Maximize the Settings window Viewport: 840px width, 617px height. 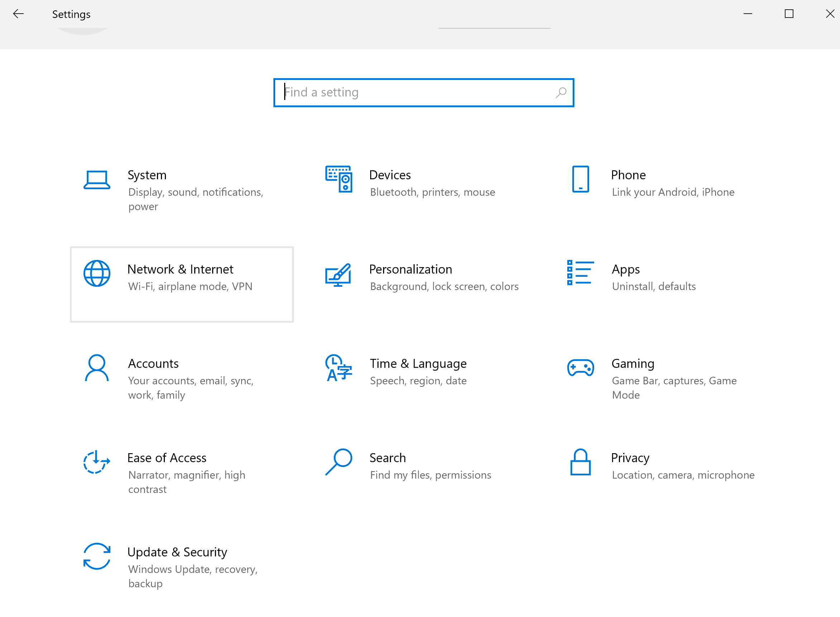click(x=789, y=14)
